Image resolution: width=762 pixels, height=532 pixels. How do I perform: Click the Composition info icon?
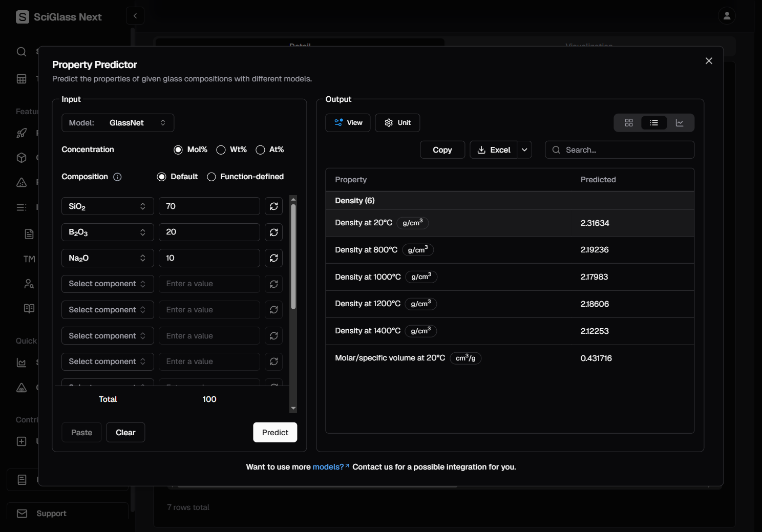tap(117, 177)
